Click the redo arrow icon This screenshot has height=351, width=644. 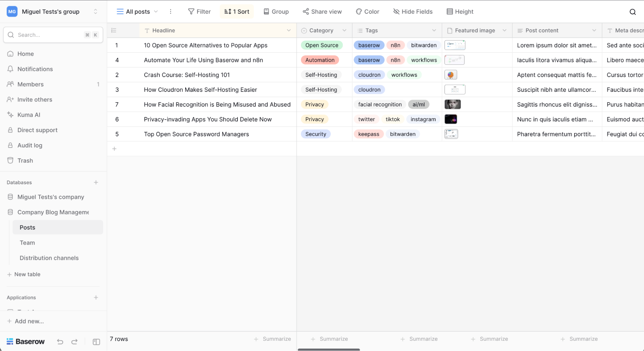74,342
